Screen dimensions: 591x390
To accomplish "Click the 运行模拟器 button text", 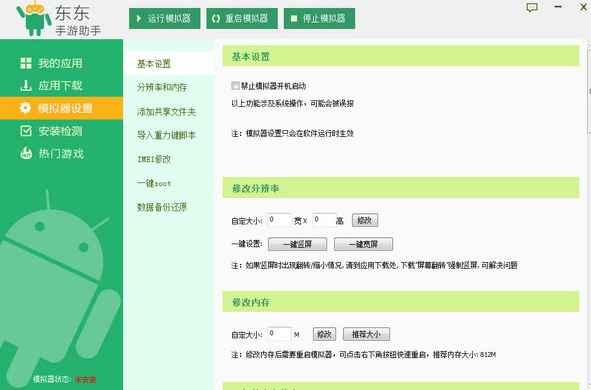I will point(169,18).
